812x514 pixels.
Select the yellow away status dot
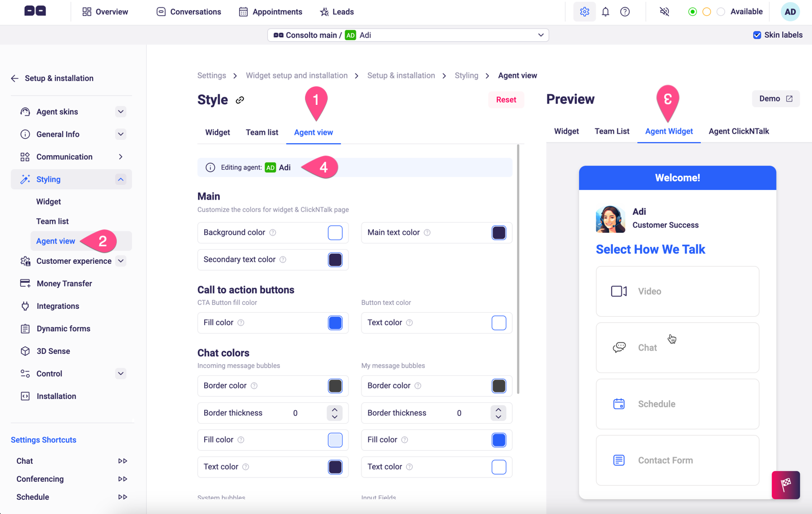pyautogui.click(x=707, y=11)
